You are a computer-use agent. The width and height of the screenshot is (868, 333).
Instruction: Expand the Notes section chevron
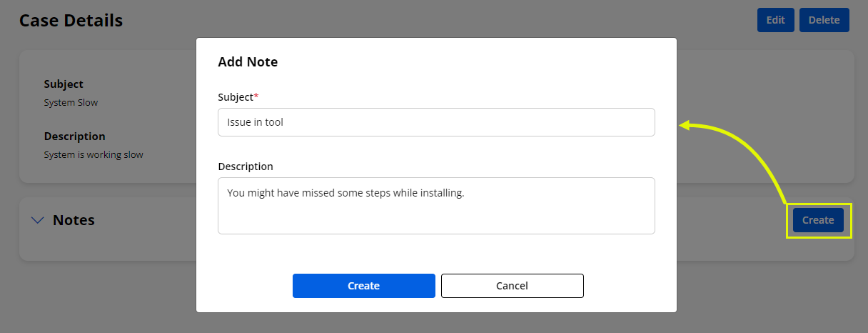(38, 220)
